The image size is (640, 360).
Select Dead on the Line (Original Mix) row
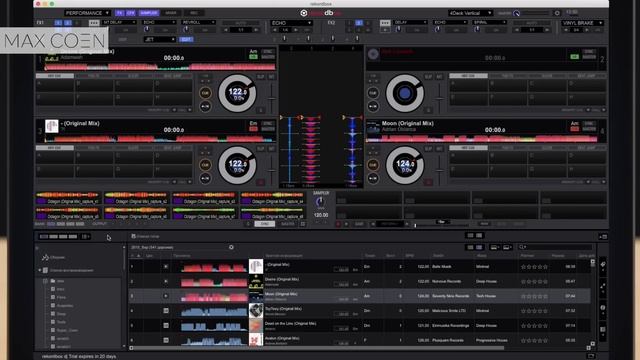pyautogui.click(x=360, y=326)
